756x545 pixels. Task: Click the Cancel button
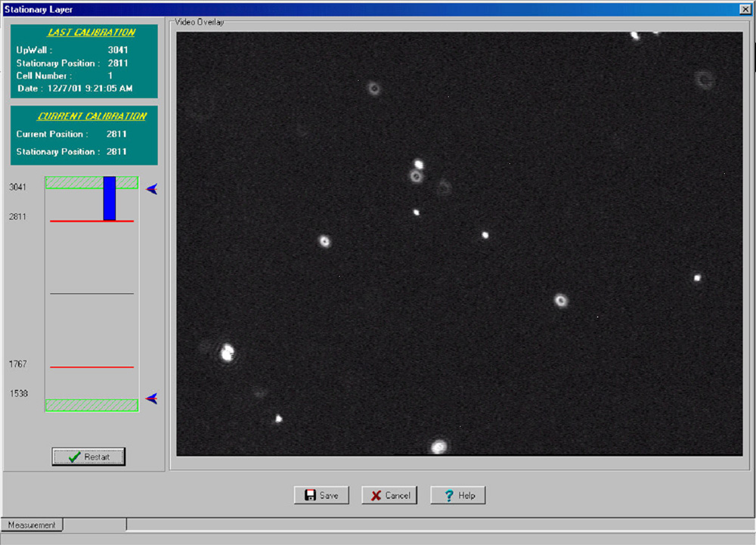pyautogui.click(x=389, y=495)
